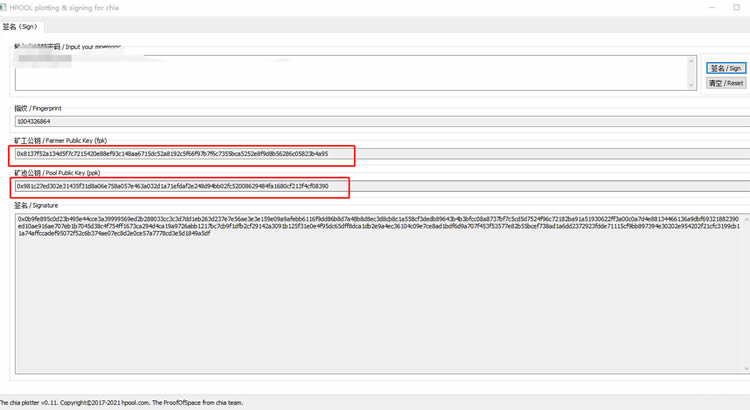Click mnemonic box scrollbar down arrow
This screenshot has height=410, width=750.
click(x=691, y=85)
